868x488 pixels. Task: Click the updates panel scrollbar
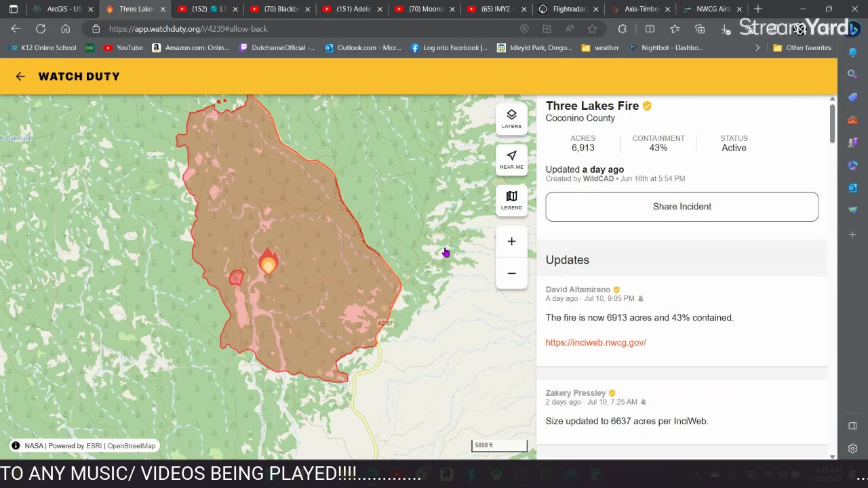click(x=832, y=123)
